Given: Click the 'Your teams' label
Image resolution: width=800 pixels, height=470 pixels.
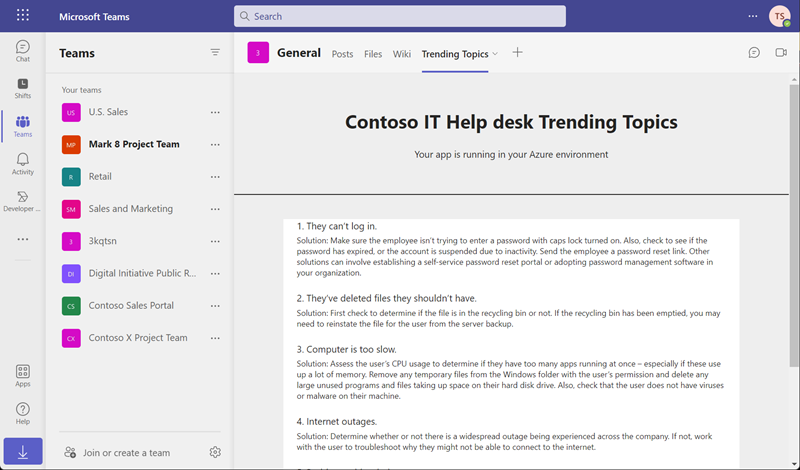Looking at the screenshot, I should tap(82, 90).
